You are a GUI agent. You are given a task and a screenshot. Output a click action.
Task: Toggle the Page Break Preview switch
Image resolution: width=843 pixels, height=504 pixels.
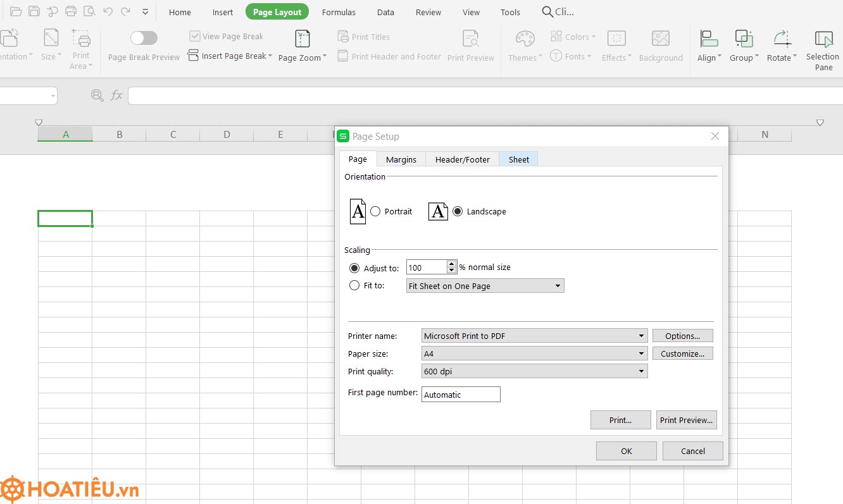tap(144, 37)
